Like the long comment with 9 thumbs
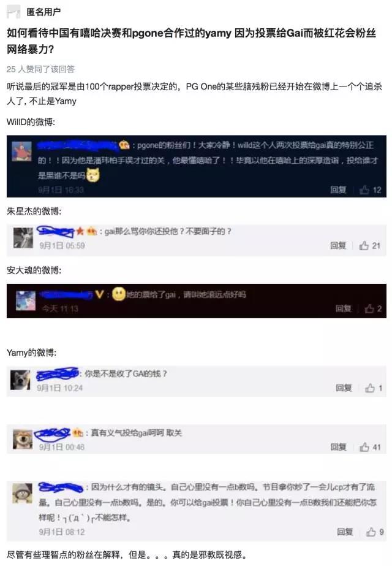Viewport: 392px width, 566px height. pyautogui.click(x=371, y=532)
